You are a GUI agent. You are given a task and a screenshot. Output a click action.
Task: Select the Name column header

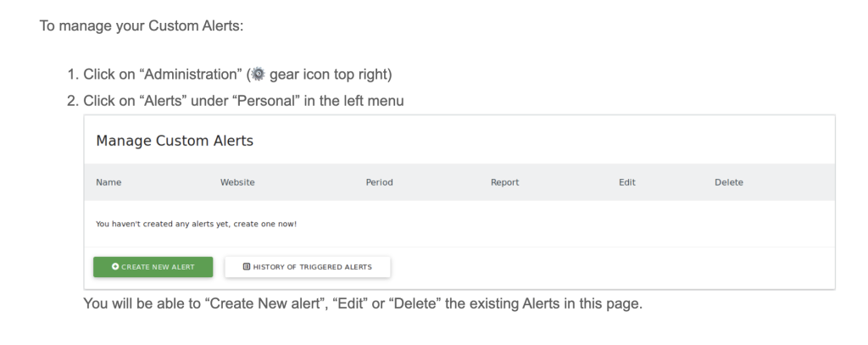pyautogui.click(x=108, y=182)
